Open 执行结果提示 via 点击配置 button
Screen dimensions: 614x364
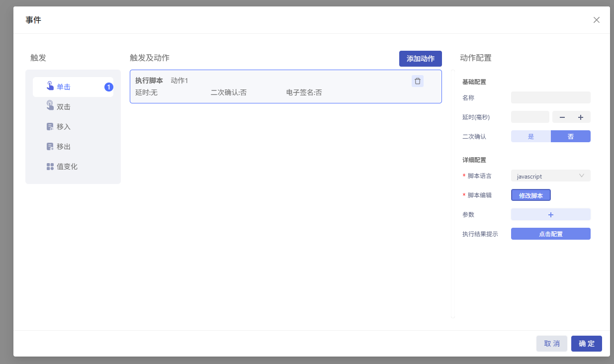coord(551,234)
